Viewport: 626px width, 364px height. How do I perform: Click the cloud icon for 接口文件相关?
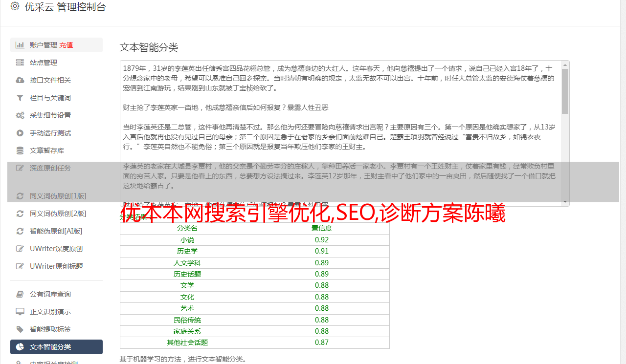[20, 80]
